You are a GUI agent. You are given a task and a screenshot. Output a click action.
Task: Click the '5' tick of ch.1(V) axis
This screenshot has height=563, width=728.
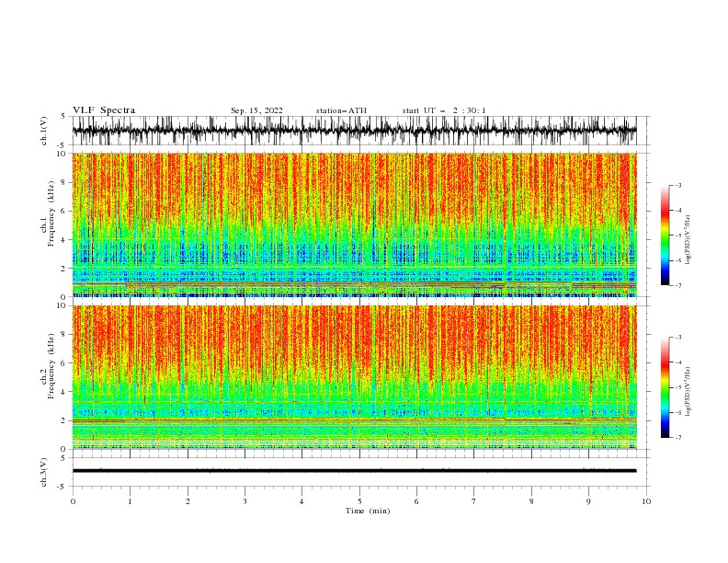63,116
